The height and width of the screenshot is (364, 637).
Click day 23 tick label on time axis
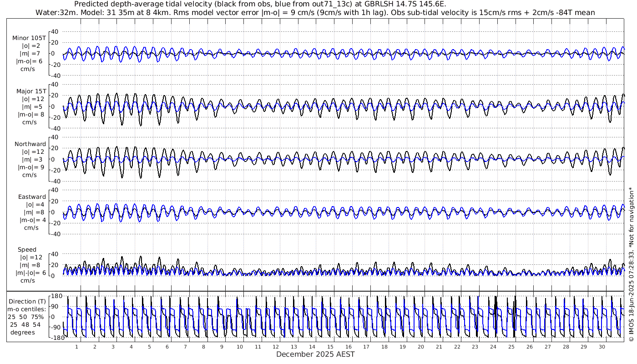point(475,347)
